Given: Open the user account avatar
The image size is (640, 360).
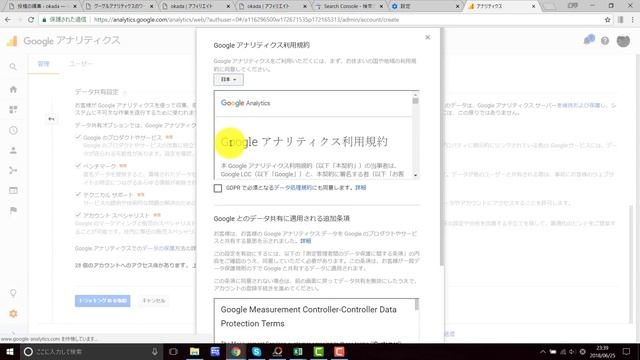Looking at the screenshot, I should coord(623,40).
